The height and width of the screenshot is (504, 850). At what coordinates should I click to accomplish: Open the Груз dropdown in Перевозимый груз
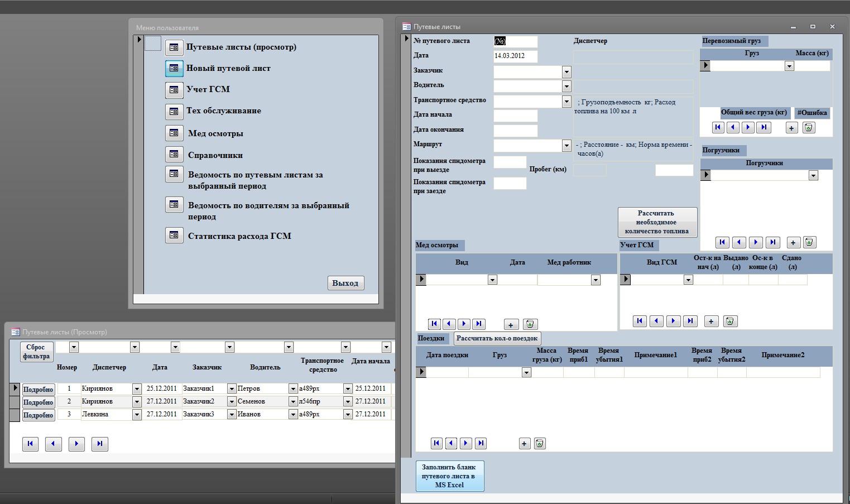789,66
